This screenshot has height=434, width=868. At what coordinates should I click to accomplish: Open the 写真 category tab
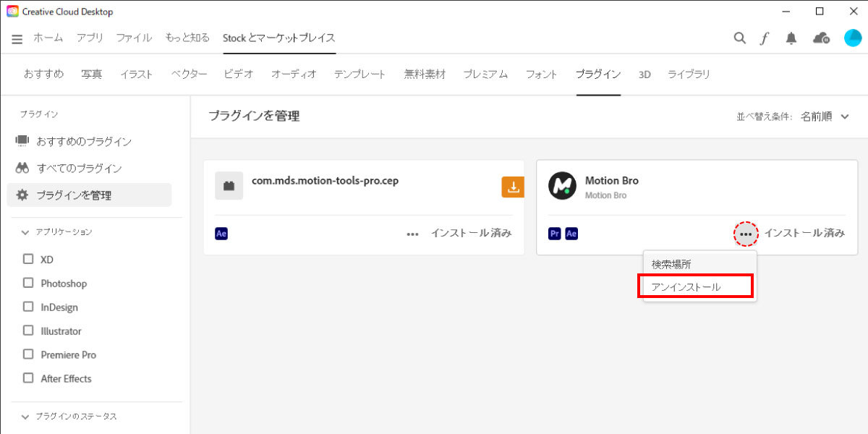point(92,74)
